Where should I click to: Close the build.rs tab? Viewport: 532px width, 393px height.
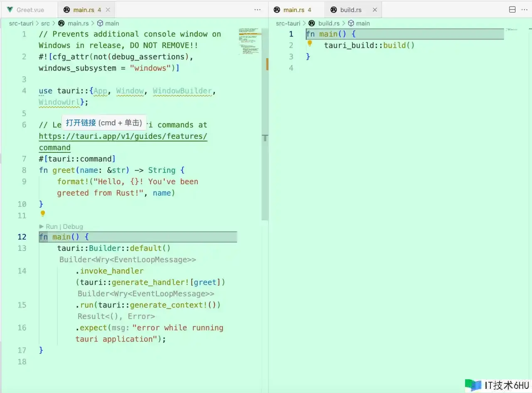coord(375,10)
